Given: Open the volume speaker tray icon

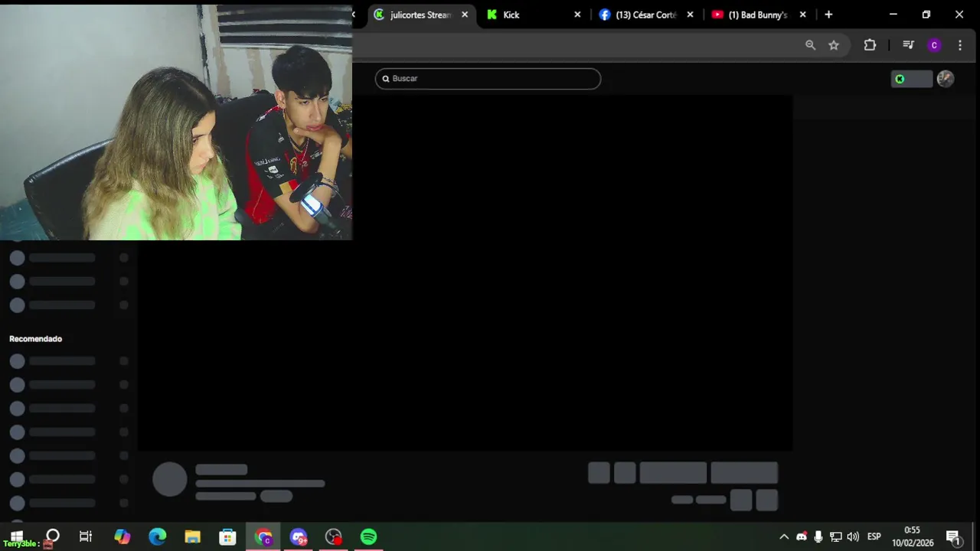Looking at the screenshot, I should [853, 536].
